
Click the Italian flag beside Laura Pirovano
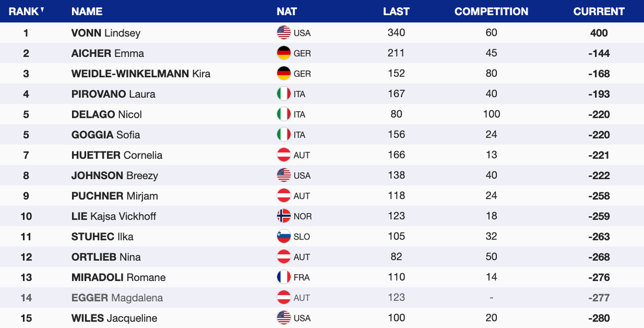click(x=284, y=94)
